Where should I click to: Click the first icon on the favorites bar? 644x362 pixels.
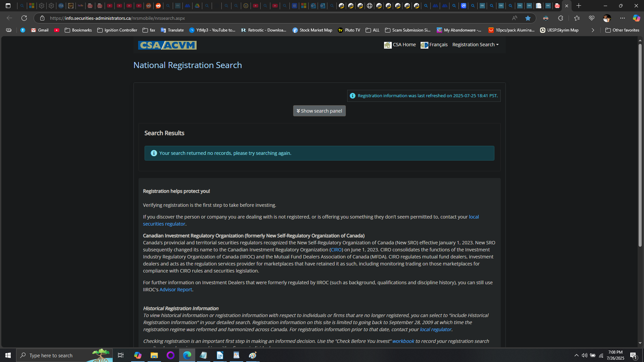pyautogui.click(x=9, y=30)
